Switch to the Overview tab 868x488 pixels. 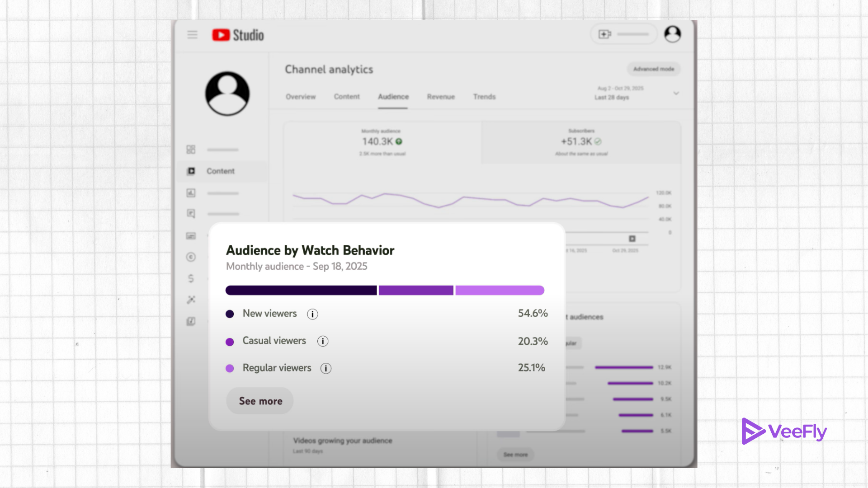[x=300, y=97]
